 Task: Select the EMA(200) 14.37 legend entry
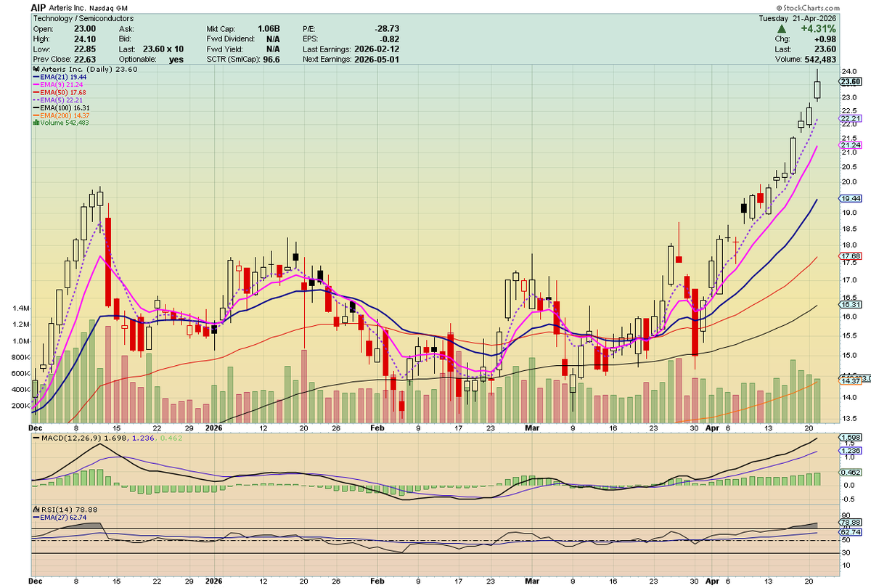tap(62, 115)
